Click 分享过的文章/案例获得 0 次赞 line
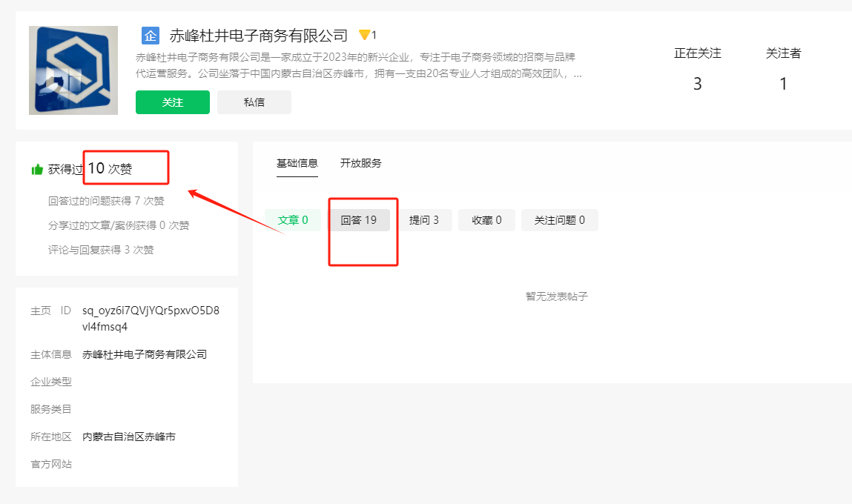The width and height of the screenshot is (852, 504). click(119, 225)
